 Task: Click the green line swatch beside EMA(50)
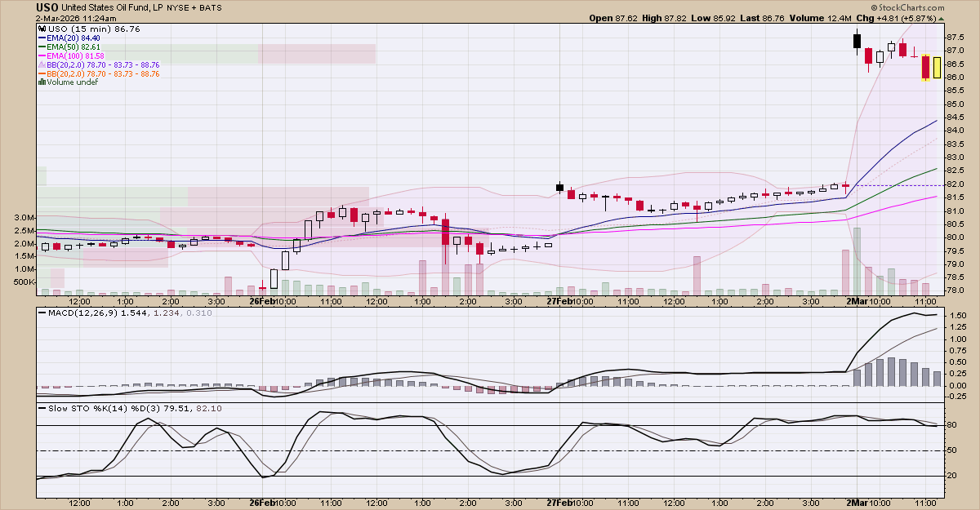tap(42, 47)
